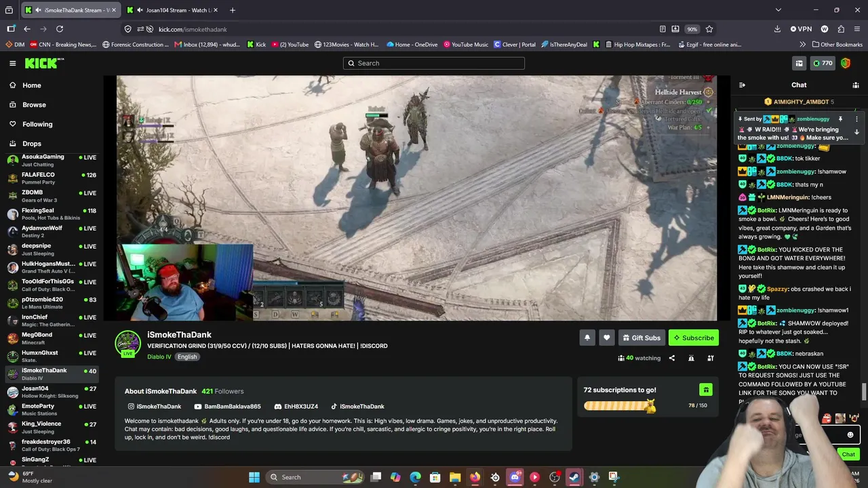
Task: Unpin the pinned chat message
Action: (x=840, y=119)
